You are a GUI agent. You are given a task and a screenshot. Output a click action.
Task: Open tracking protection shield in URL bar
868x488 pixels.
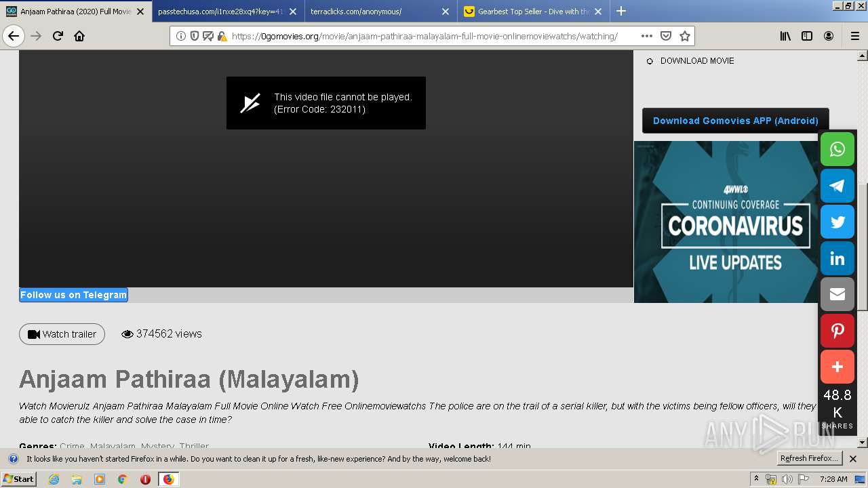click(x=195, y=36)
